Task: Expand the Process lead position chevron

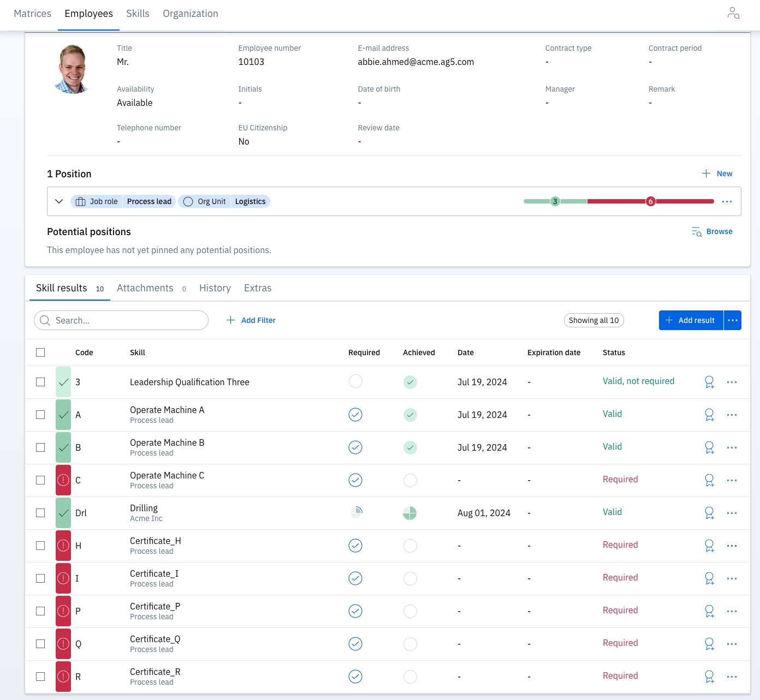Action: [59, 201]
